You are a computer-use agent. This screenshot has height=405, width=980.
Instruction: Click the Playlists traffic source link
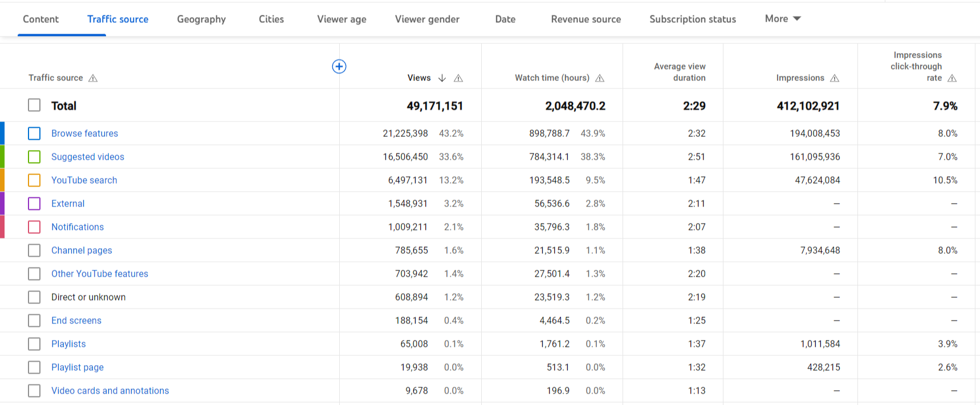(68, 344)
